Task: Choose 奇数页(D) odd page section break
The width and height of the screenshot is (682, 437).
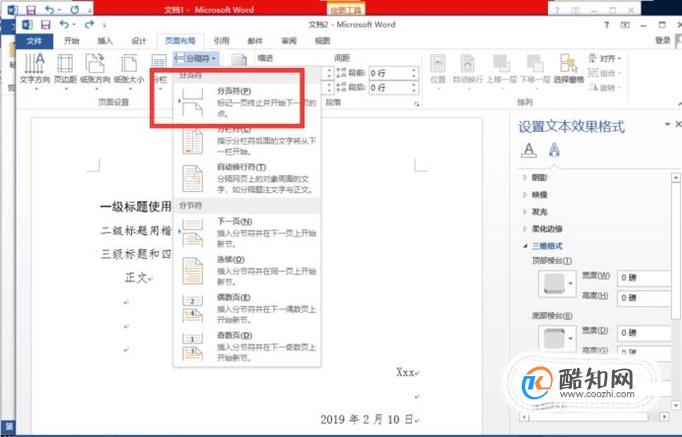Action: [247, 347]
